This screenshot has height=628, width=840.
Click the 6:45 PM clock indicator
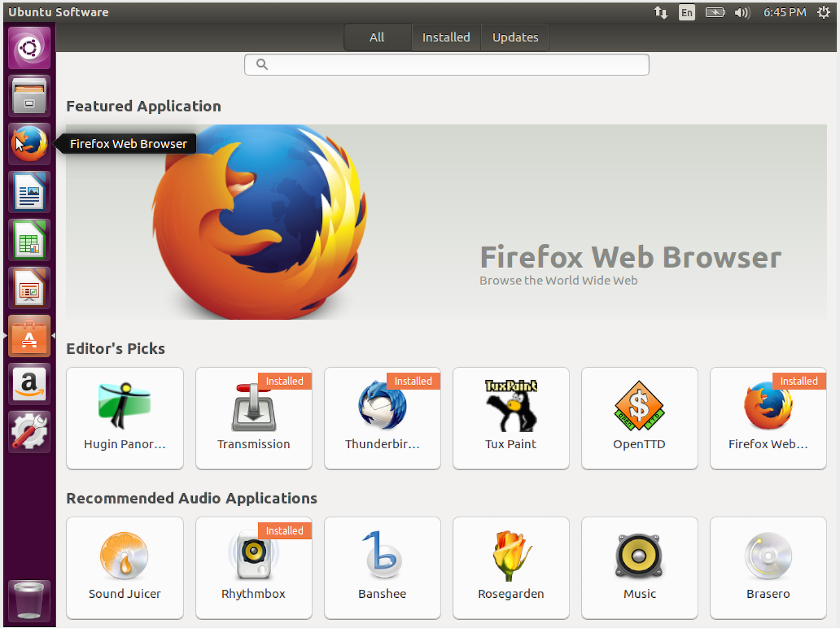pyautogui.click(x=785, y=12)
